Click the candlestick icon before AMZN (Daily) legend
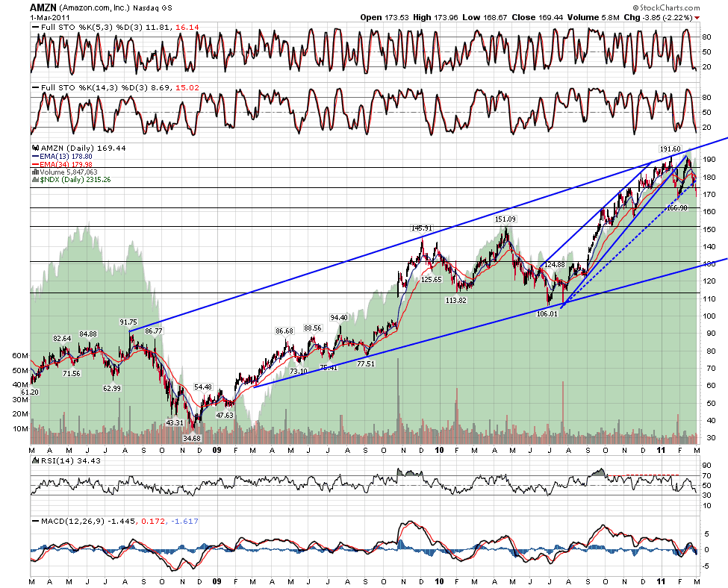The image size is (728, 588). tap(35, 148)
